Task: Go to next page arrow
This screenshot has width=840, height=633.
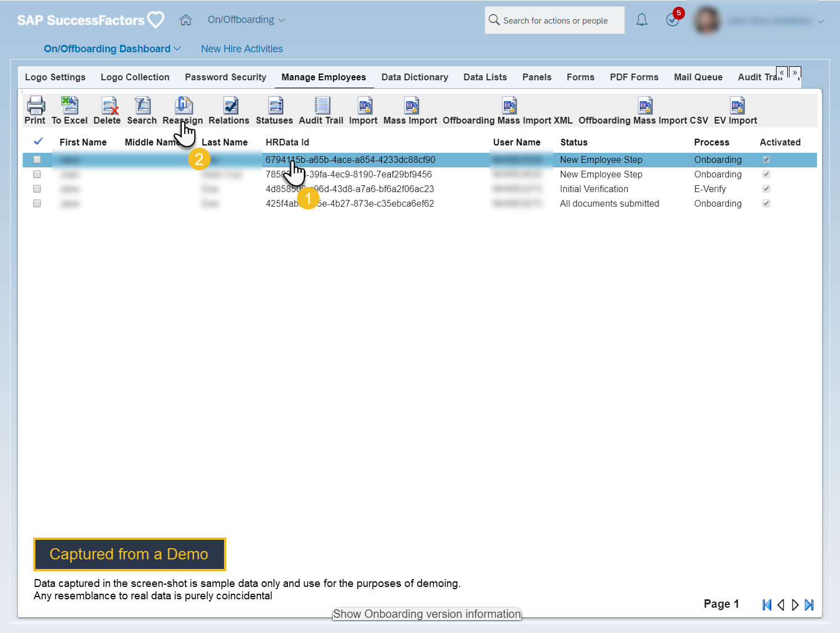Action: [795, 605]
